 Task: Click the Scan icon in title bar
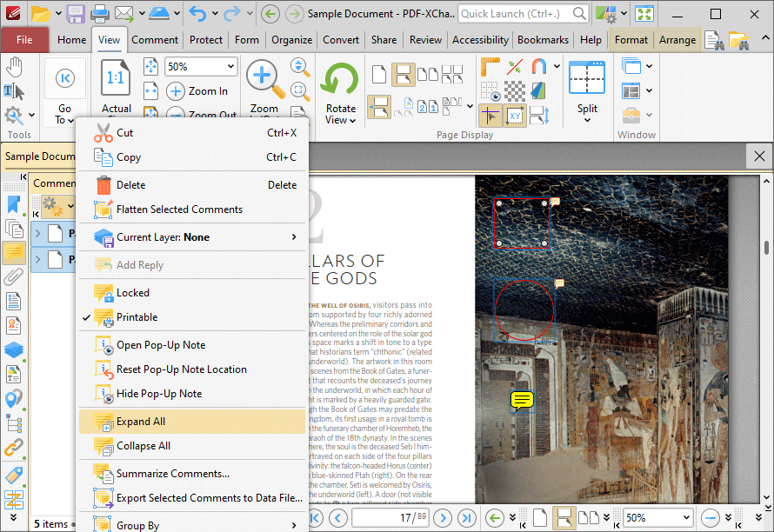159,13
